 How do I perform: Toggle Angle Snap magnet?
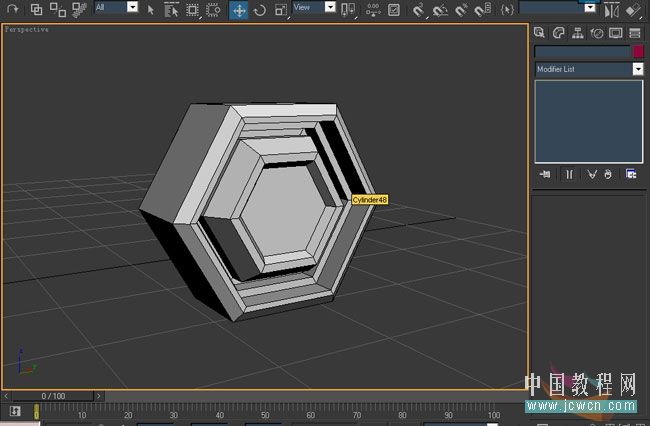click(x=440, y=10)
